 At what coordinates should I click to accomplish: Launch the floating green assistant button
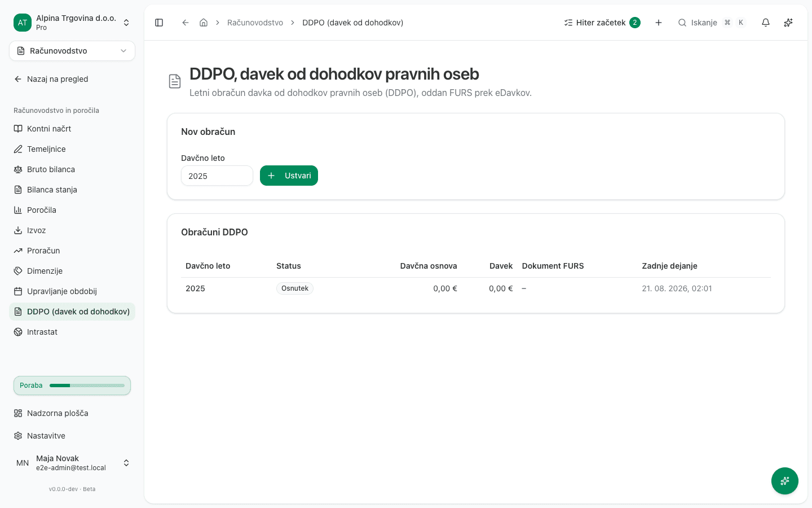pos(785,481)
